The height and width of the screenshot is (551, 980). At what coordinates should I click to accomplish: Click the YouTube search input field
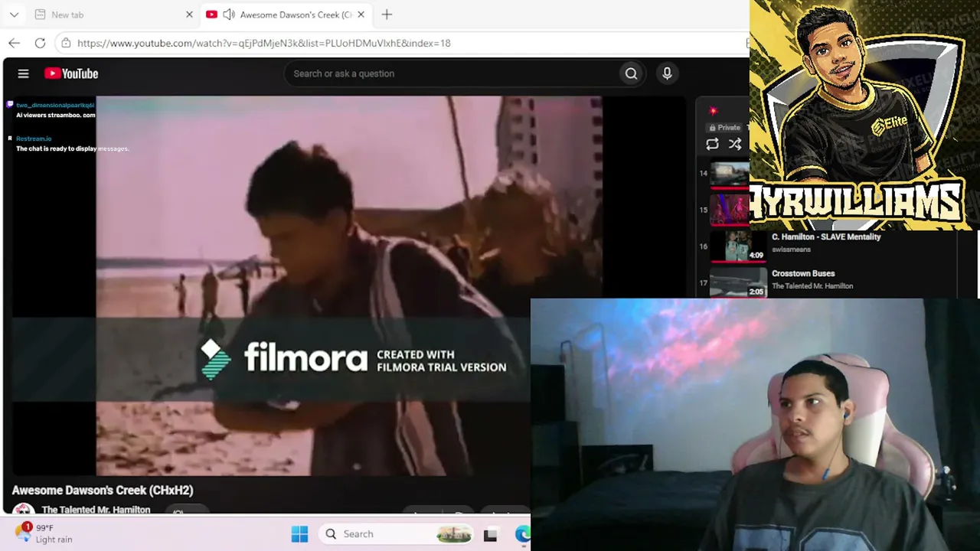[x=452, y=73]
